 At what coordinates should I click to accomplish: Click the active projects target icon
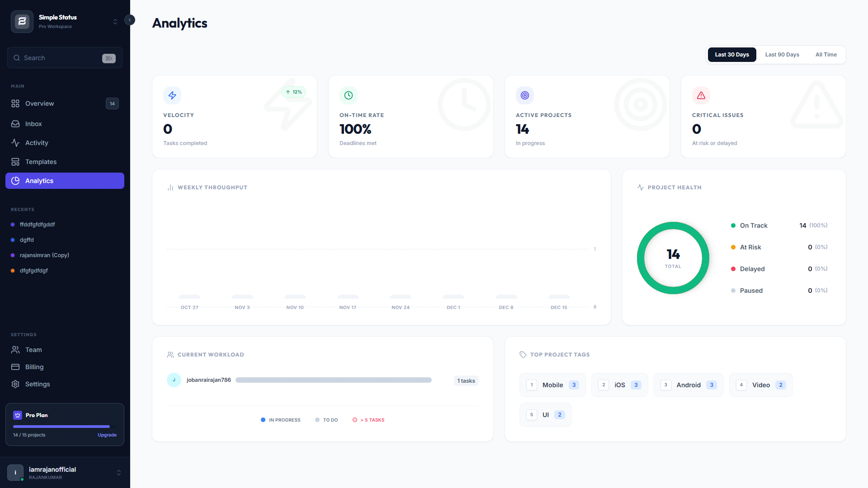pyautogui.click(x=525, y=95)
